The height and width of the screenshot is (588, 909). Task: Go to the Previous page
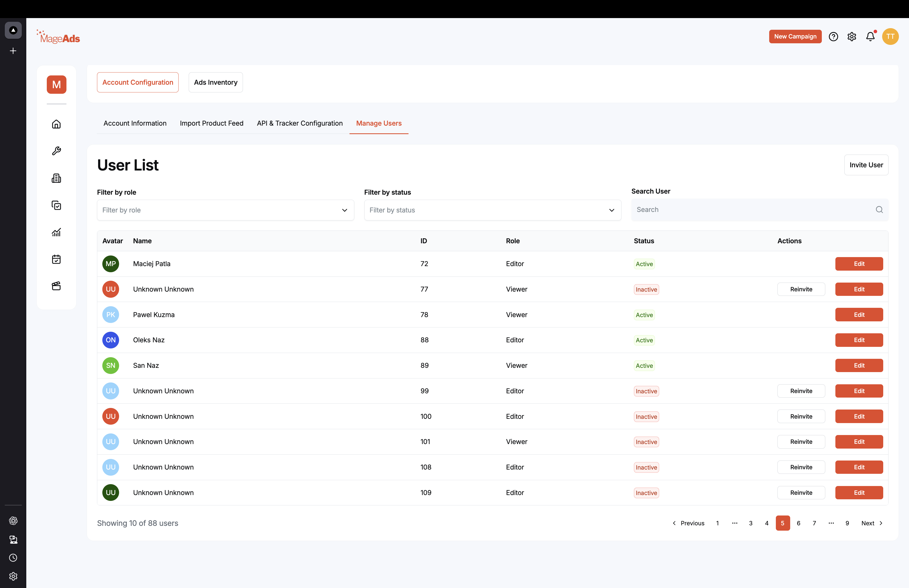pyautogui.click(x=688, y=523)
